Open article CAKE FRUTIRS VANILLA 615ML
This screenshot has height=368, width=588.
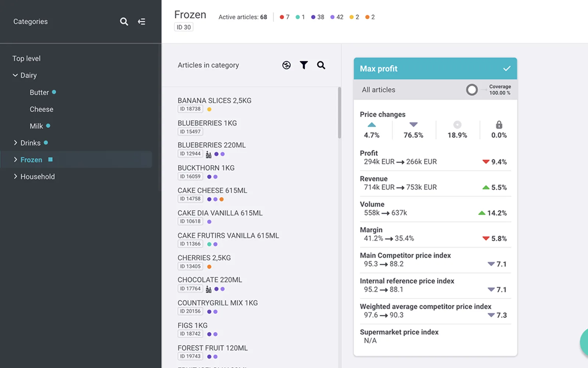point(228,235)
